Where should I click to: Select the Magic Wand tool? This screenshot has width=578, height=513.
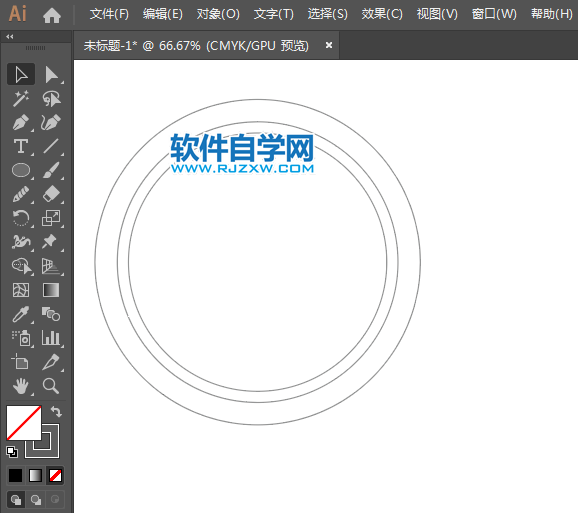click(x=21, y=98)
